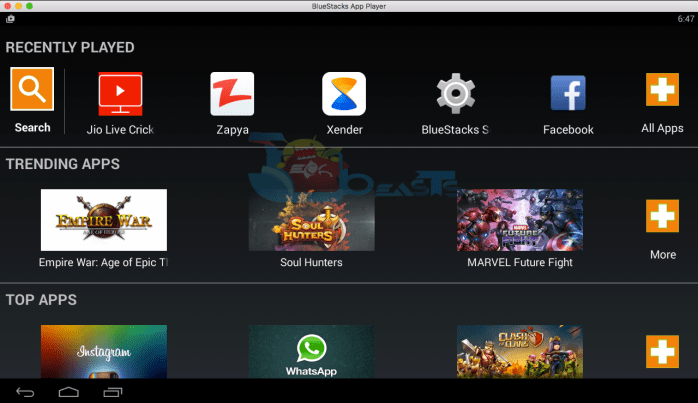The width and height of the screenshot is (698, 403).
Task: Click the Zapya label text
Action: pyautogui.click(x=232, y=130)
